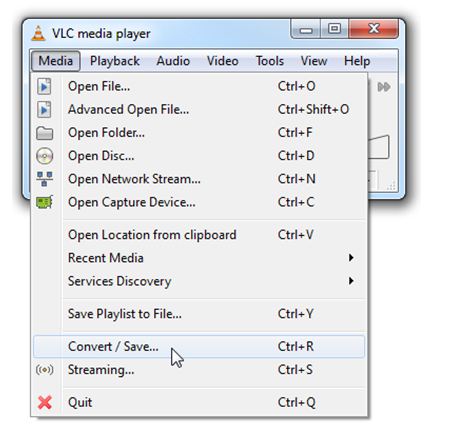Click the fast-forward button behind the menu
The image size is (462, 431).
383,87
